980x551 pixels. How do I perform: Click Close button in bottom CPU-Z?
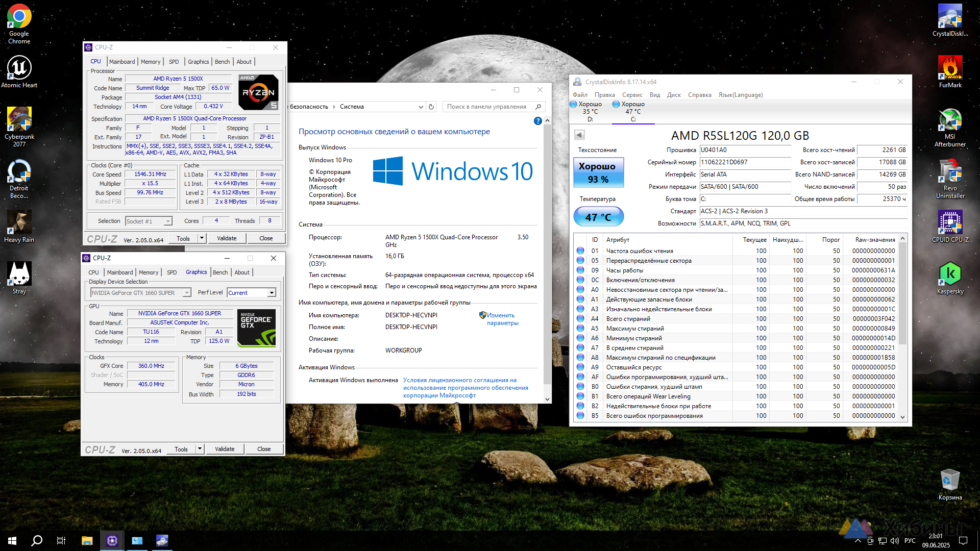coord(264,449)
